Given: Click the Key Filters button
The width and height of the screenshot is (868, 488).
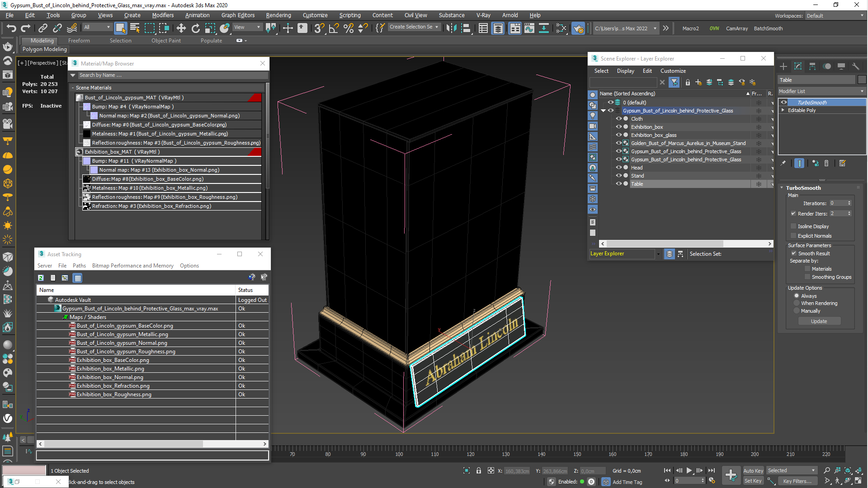Looking at the screenshot, I should (797, 481).
